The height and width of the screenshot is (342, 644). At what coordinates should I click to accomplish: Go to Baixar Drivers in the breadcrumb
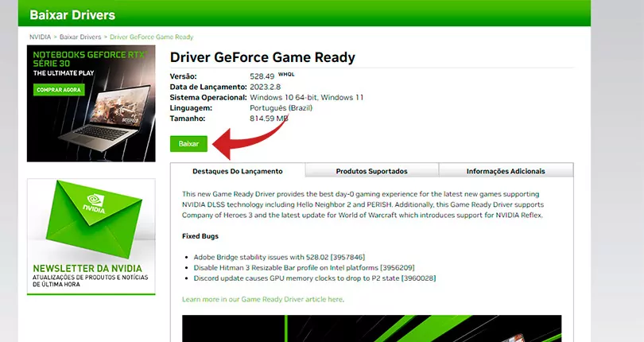coord(80,37)
